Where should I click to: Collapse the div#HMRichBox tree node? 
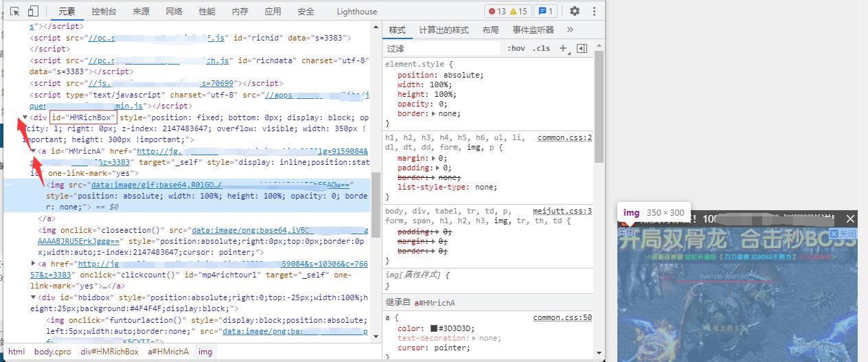click(25, 117)
